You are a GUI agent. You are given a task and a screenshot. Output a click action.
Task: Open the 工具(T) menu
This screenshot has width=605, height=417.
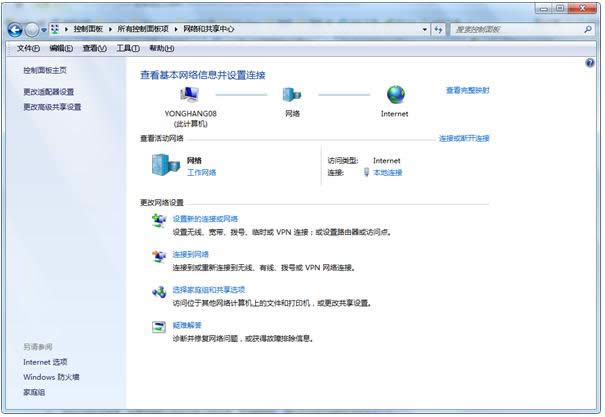point(128,48)
